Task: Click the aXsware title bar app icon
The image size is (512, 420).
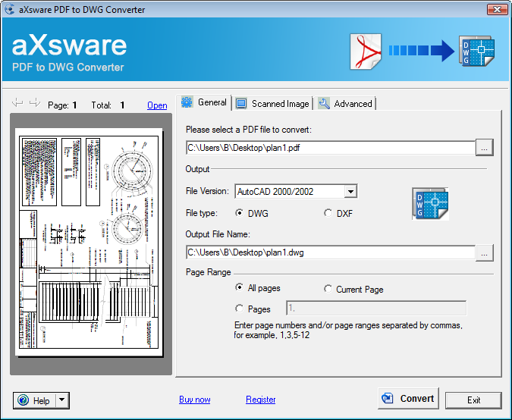Action: point(10,9)
